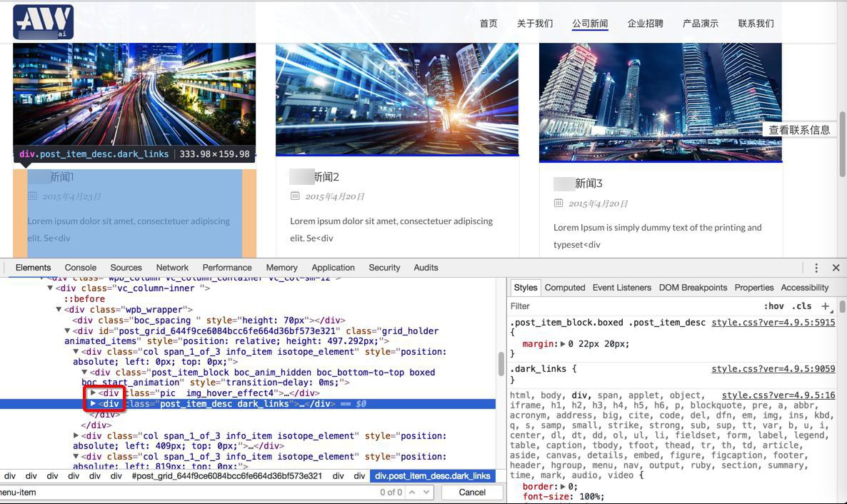Expand the pic img_hover_effect4 div node

coord(93,393)
